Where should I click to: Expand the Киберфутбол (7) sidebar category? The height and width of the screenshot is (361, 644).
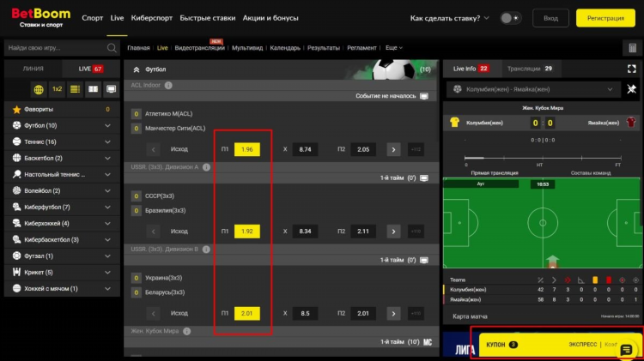coord(62,207)
